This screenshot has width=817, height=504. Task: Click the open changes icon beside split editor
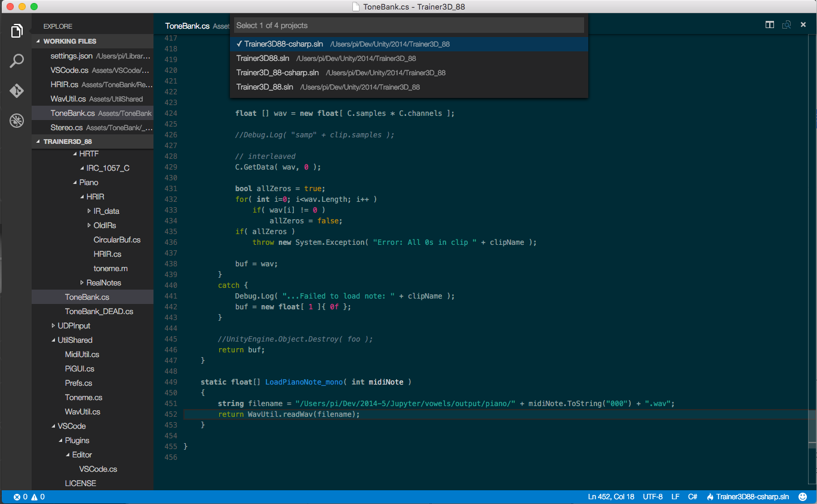[x=787, y=25]
